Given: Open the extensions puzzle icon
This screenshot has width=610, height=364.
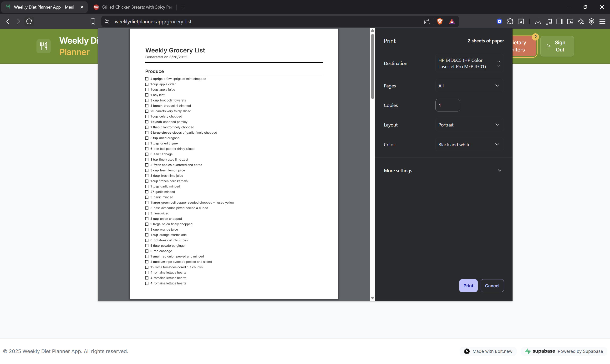Looking at the screenshot, I should click(x=510, y=22).
